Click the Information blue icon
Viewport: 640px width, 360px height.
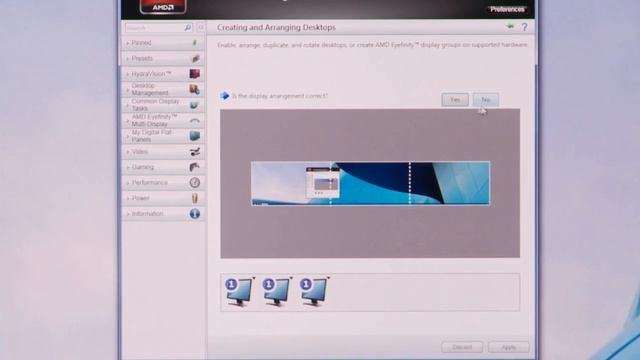[x=195, y=213]
